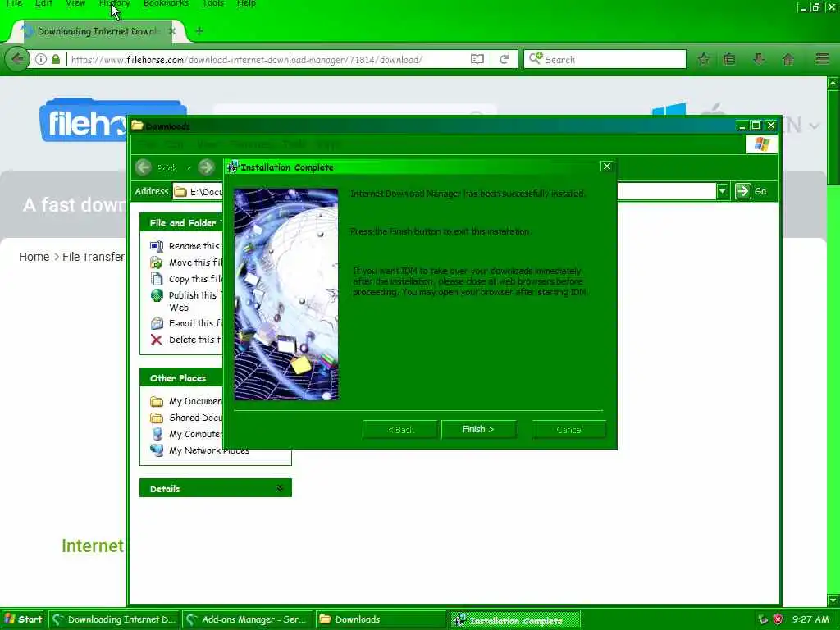Click Publish this file to Web task
This screenshot has width=840, height=630.
[186, 301]
